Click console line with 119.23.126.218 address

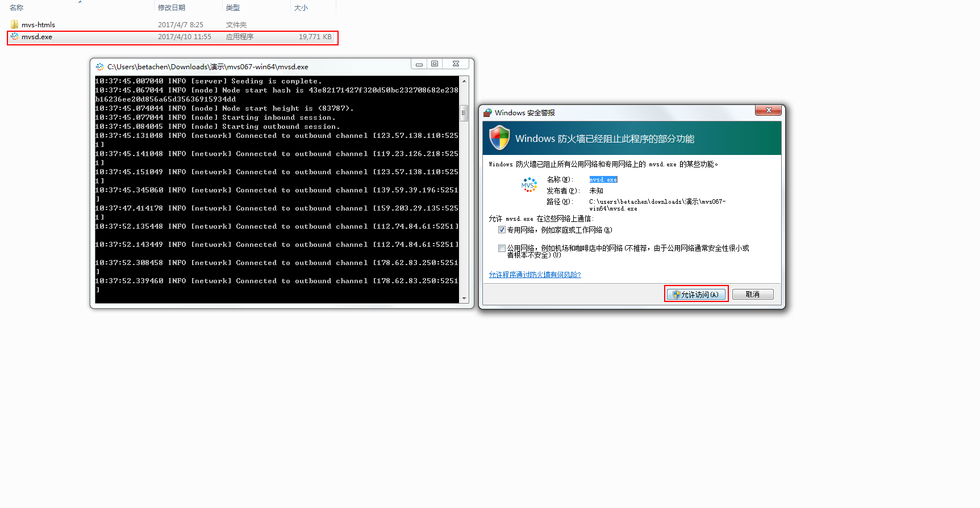(x=277, y=158)
